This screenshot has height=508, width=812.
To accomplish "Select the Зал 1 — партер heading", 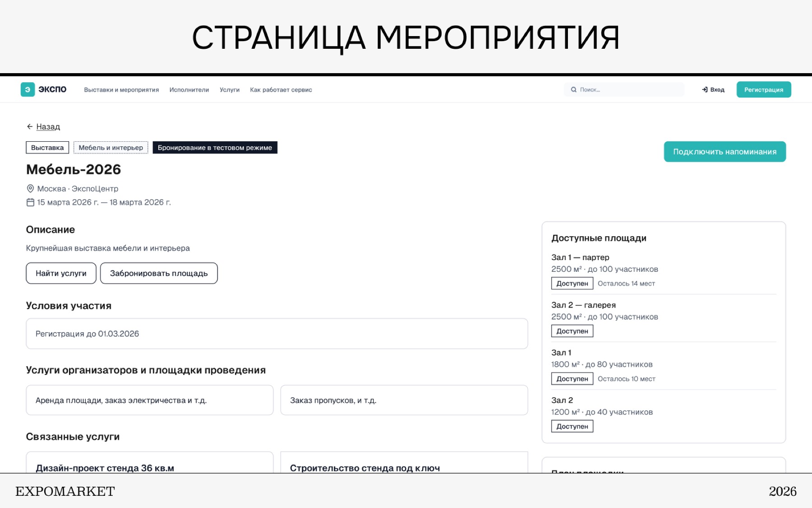I will coord(580,257).
